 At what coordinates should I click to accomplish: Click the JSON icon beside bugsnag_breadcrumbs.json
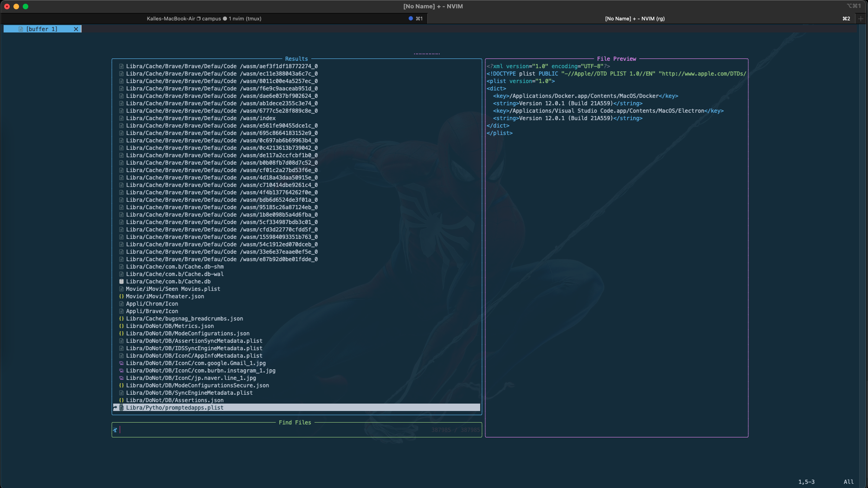[x=122, y=319]
